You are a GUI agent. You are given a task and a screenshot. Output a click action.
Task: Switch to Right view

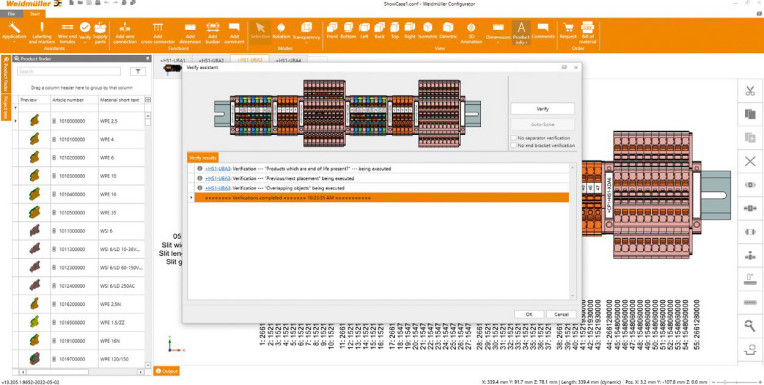coord(410,30)
